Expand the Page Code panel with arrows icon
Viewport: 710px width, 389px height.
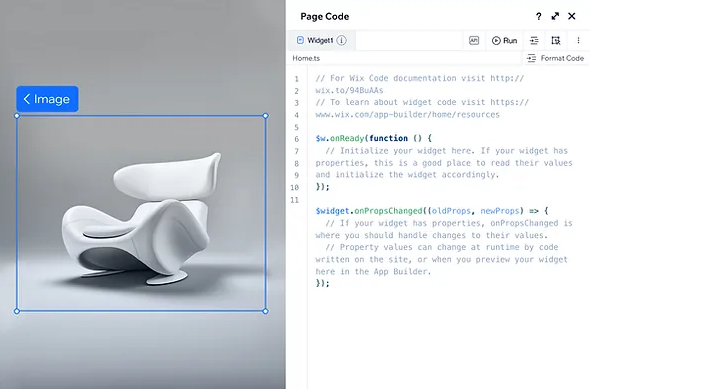tap(555, 16)
